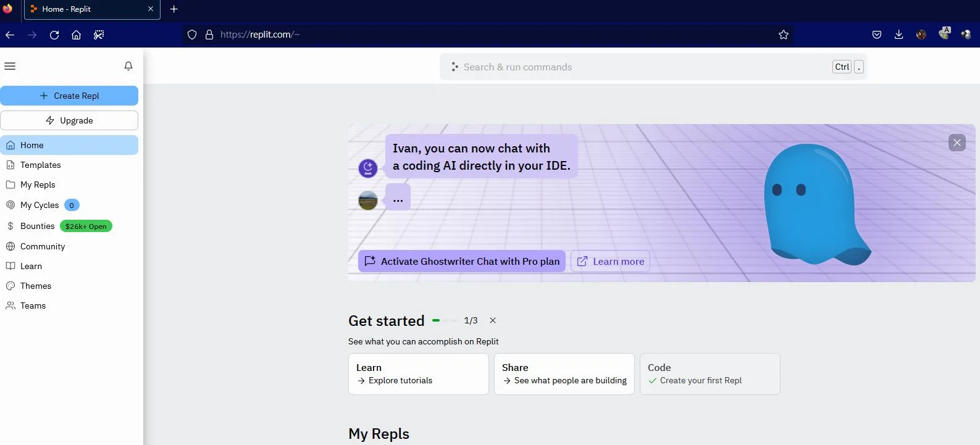This screenshot has height=445, width=980.
Task: Toggle the hamburger sidebar menu
Action: pyautogui.click(x=10, y=66)
